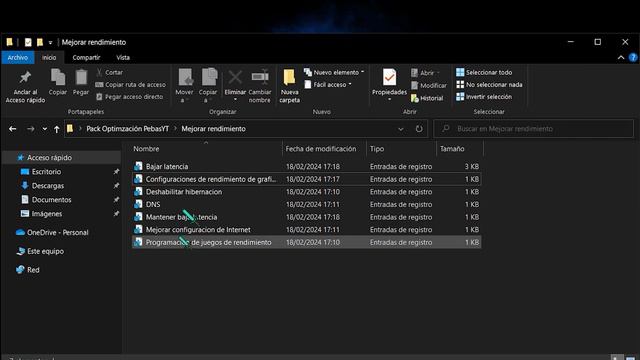The width and height of the screenshot is (640, 360).
Task: Open Escritorio in the sidebar
Action: pyautogui.click(x=46, y=172)
